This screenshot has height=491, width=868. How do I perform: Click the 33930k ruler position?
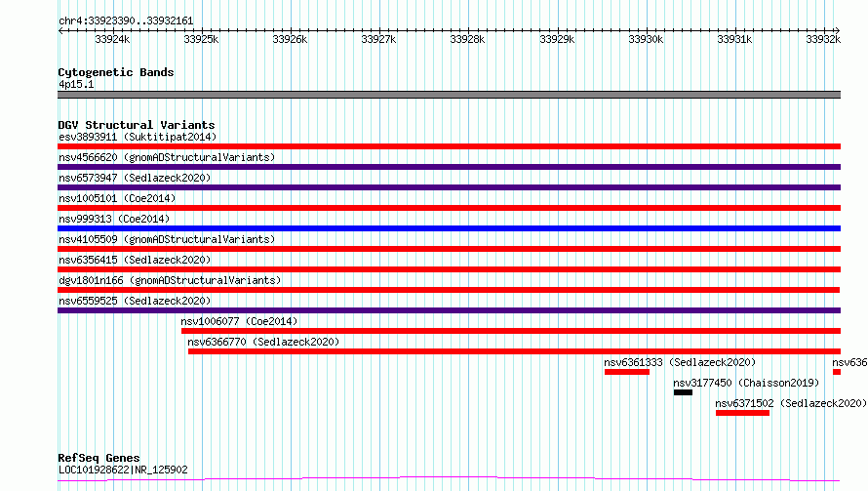(x=646, y=39)
